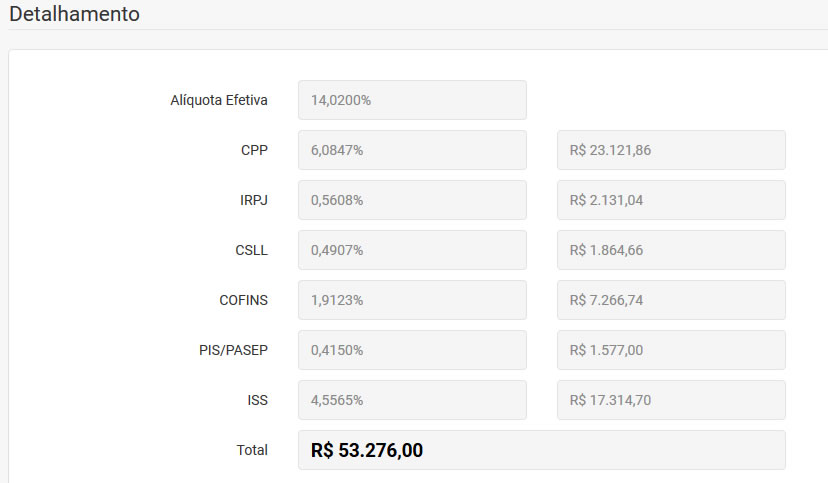
Task: Click the COFINS amount field R$ 7.266,74
Action: coord(670,300)
